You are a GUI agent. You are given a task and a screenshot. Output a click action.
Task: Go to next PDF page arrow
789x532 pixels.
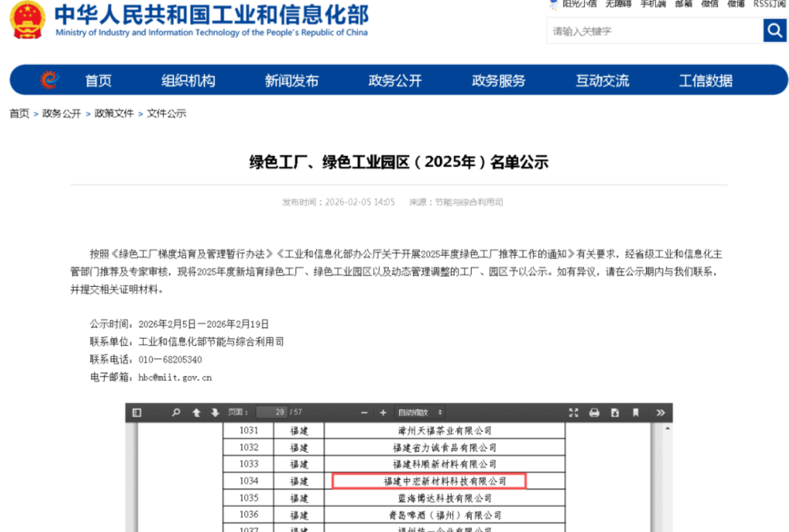pyautogui.click(x=214, y=412)
